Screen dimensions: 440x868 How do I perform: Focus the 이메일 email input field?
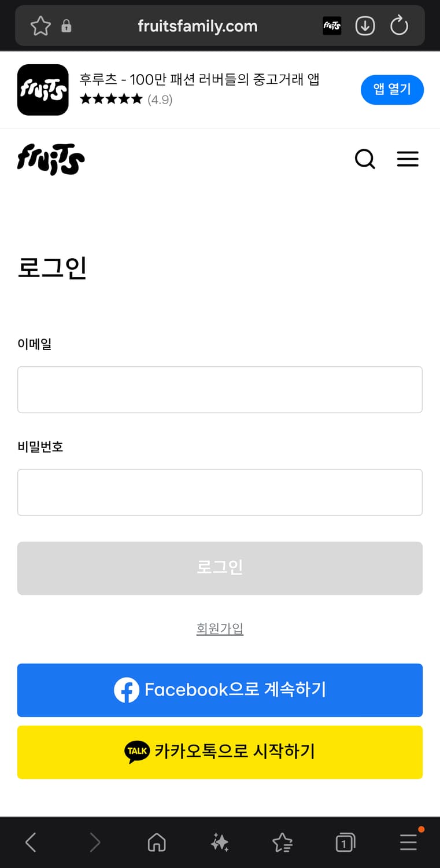(x=220, y=389)
